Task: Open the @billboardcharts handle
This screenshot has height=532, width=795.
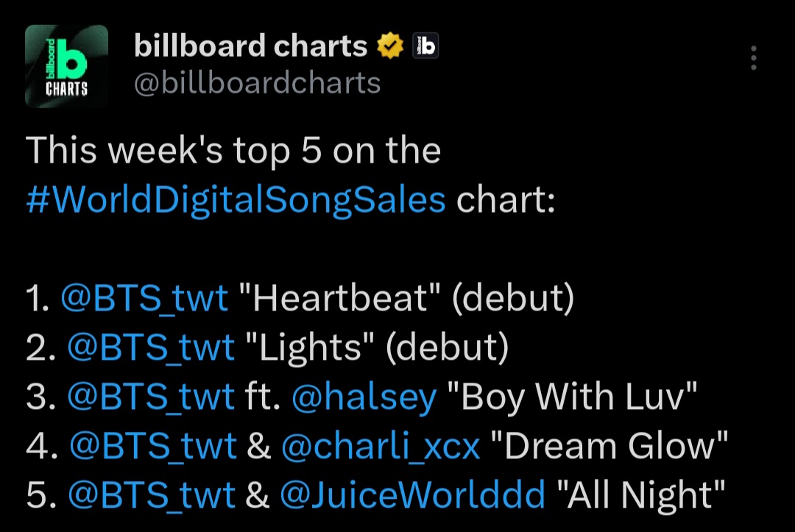Action: [257, 82]
